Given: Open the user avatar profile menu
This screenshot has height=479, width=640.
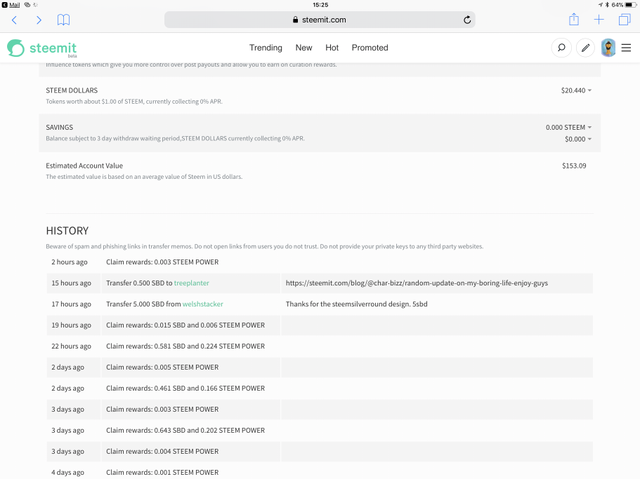Looking at the screenshot, I should point(608,48).
